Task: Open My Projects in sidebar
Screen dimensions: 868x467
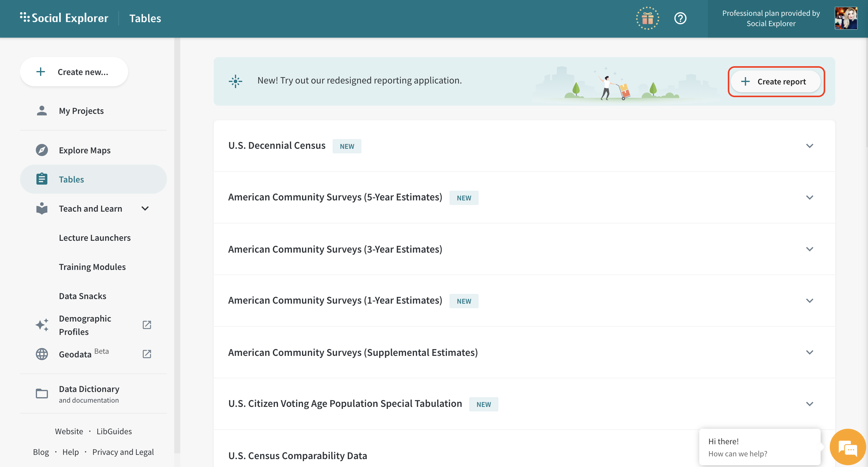Action: coord(81,111)
